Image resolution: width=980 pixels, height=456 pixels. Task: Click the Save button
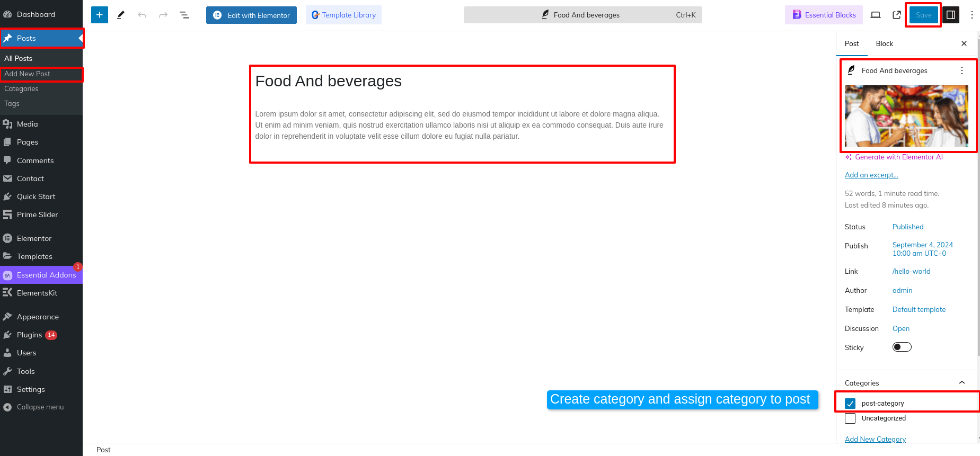point(923,15)
